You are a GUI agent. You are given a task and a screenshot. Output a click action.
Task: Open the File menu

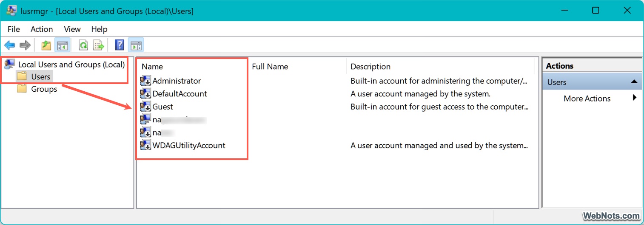(x=14, y=29)
